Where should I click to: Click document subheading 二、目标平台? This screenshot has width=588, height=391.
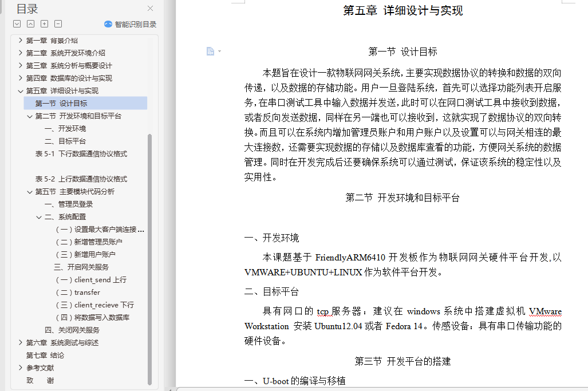[x=271, y=291]
